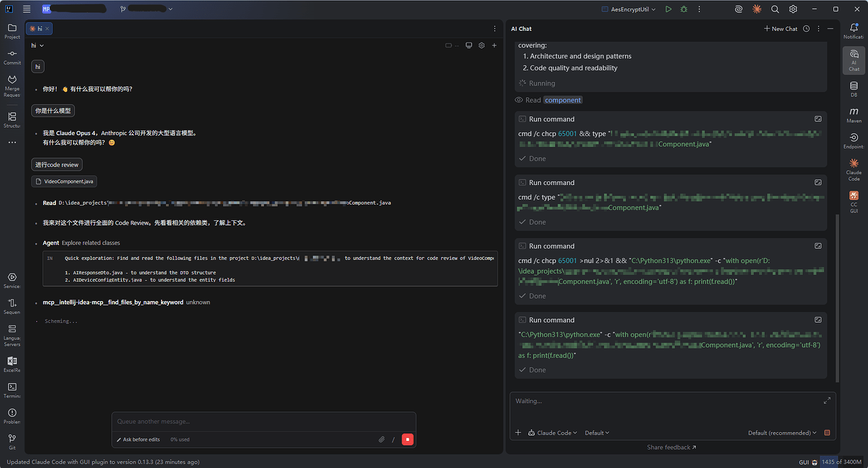Open the Git branch dropdown
The width and height of the screenshot is (868, 468).
click(x=146, y=9)
